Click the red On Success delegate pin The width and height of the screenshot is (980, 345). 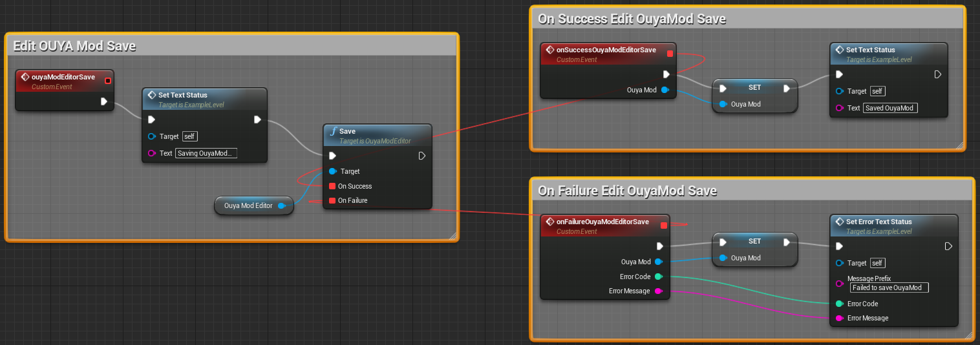tap(332, 186)
